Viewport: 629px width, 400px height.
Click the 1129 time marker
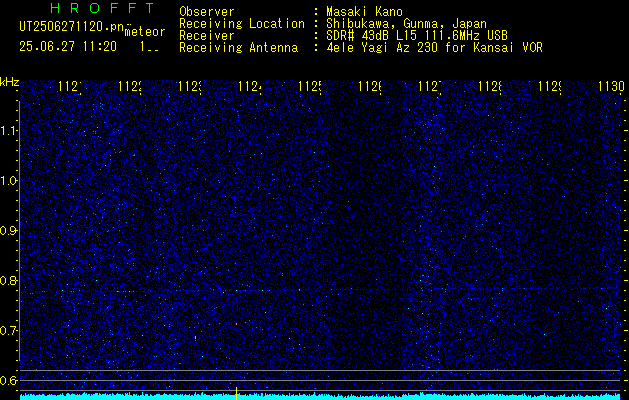550,87
